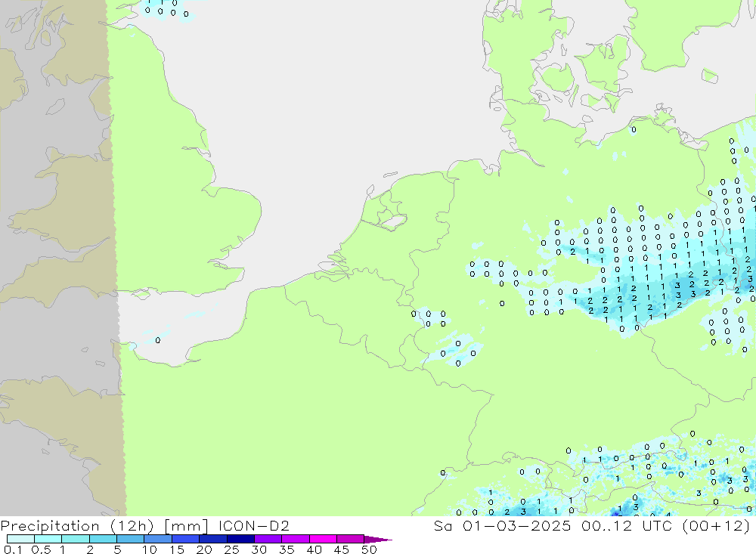Select the 35–40 mm violet legend swatch

point(296,539)
